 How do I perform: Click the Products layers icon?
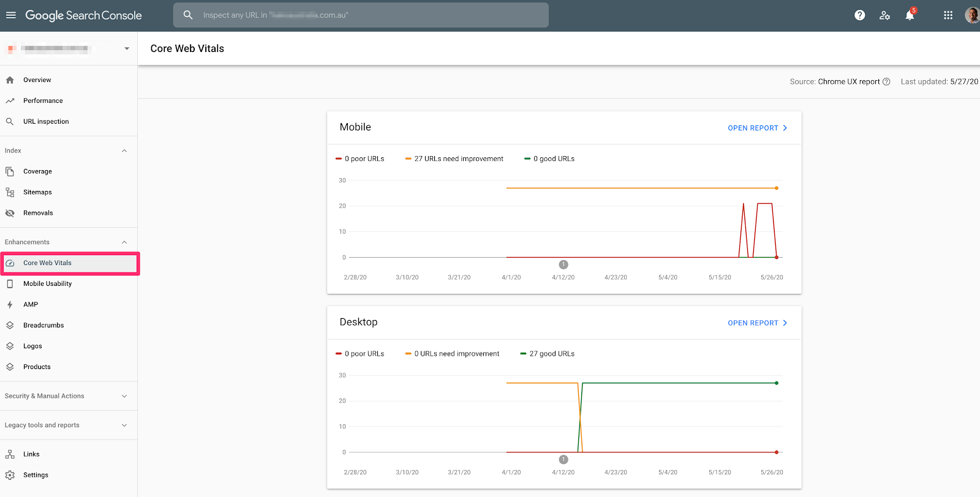[x=10, y=367]
